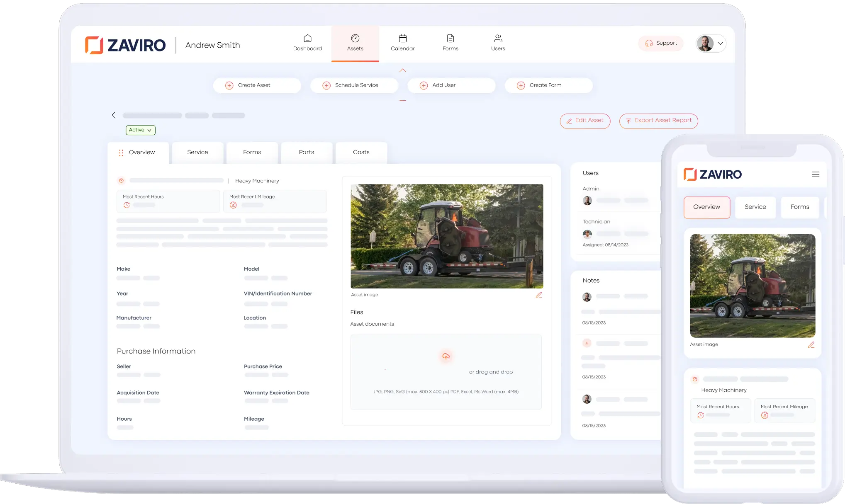Viewport: 845px width, 504px height.
Task: Click the cloud upload icon in Files
Action: point(446,356)
